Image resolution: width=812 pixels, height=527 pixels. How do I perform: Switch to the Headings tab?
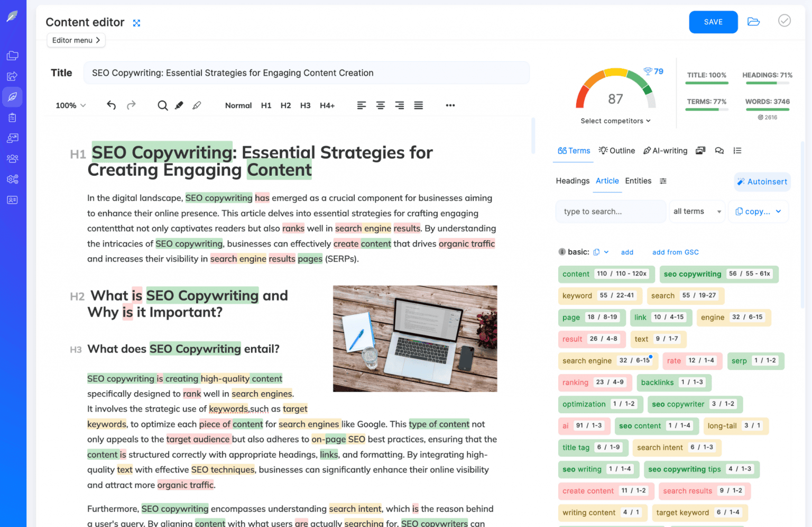pyautogui.click(x=573, y=181)
